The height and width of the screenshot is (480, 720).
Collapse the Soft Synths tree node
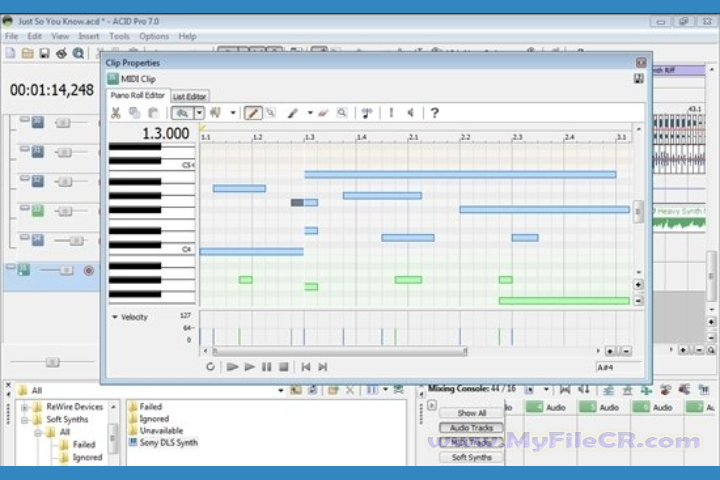[x=25, y=419]
